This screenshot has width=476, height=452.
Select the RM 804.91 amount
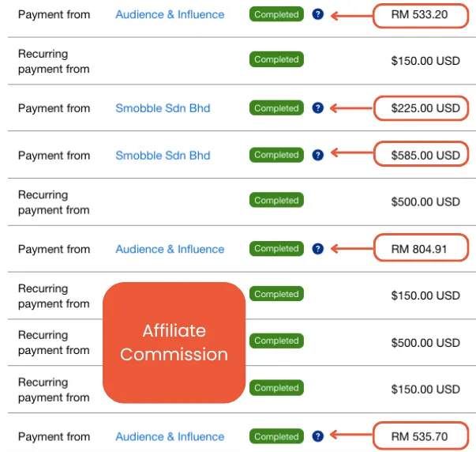tap(419, 249)
